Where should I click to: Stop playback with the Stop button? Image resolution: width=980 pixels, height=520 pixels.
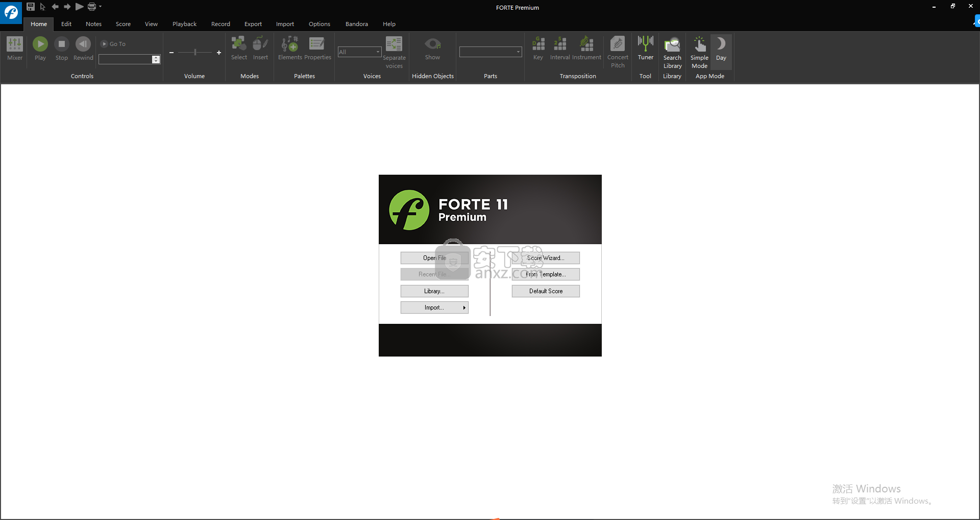[x=62, y=49]
